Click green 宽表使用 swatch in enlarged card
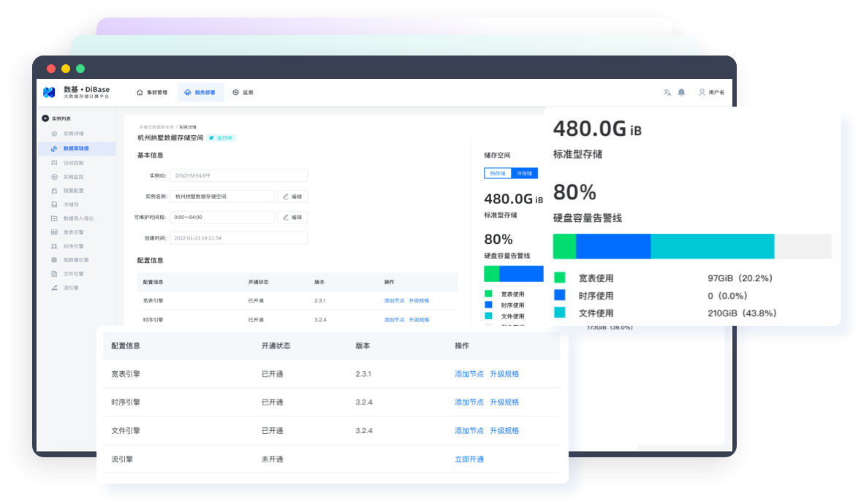The height and width of the screenshot is (504, 861). (x=560, y=278)
